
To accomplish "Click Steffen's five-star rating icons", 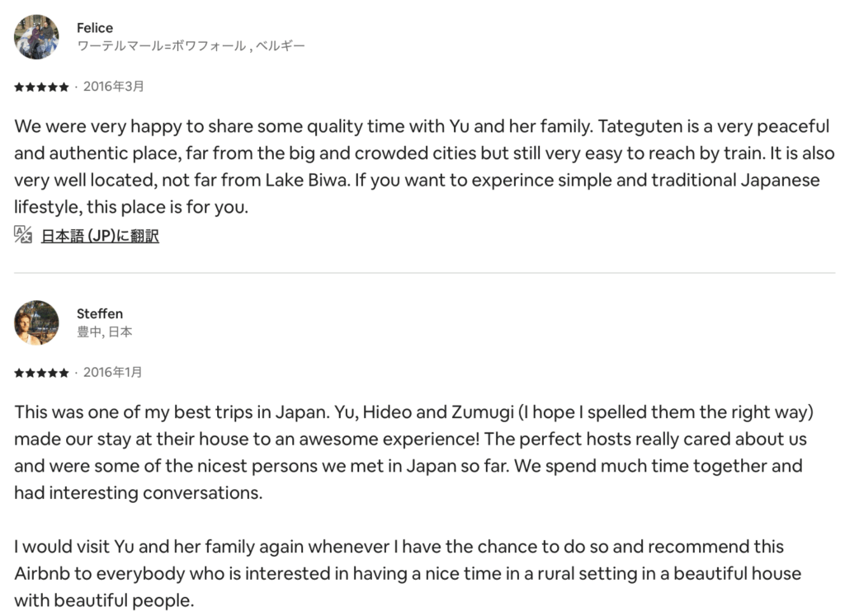I will [x=41, y=373].
